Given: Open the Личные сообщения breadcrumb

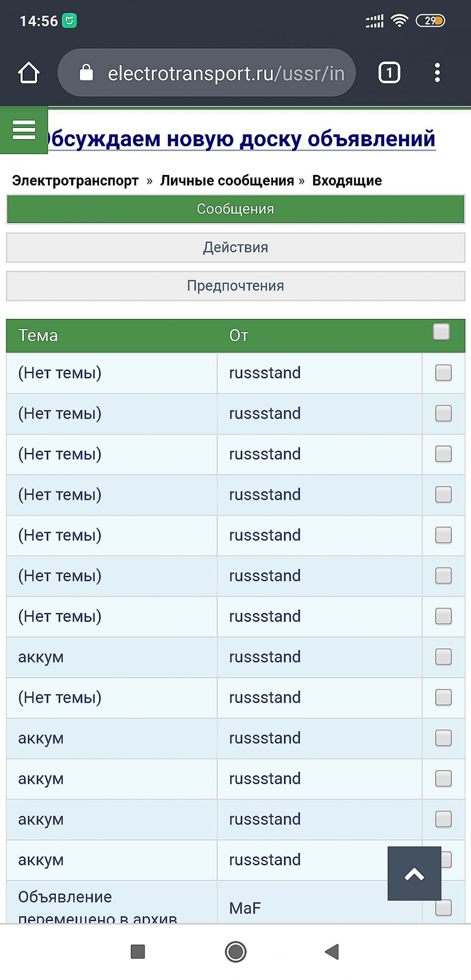Looking at the screenshot, I should click(x=227, y=181).
